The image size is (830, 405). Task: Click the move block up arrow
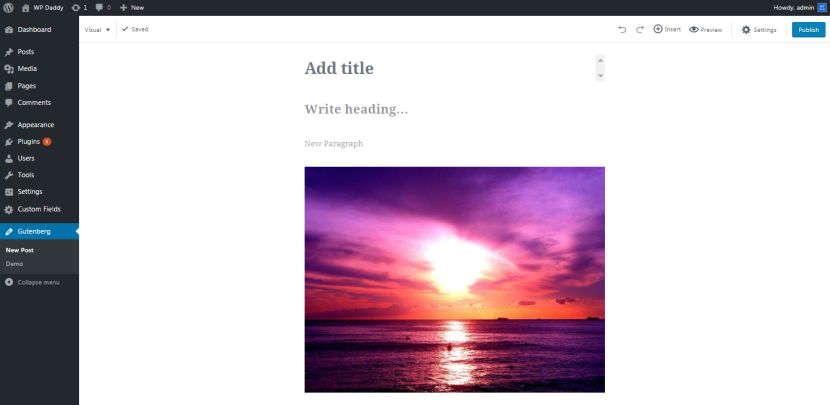[600, 60]
